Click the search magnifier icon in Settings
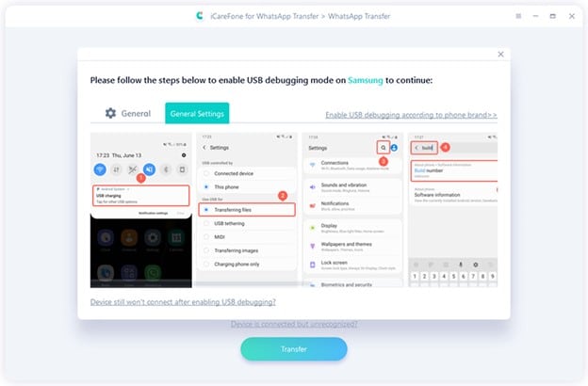Image resolution: width=588 pixels, height=386 pixels. tap(384, 148)
